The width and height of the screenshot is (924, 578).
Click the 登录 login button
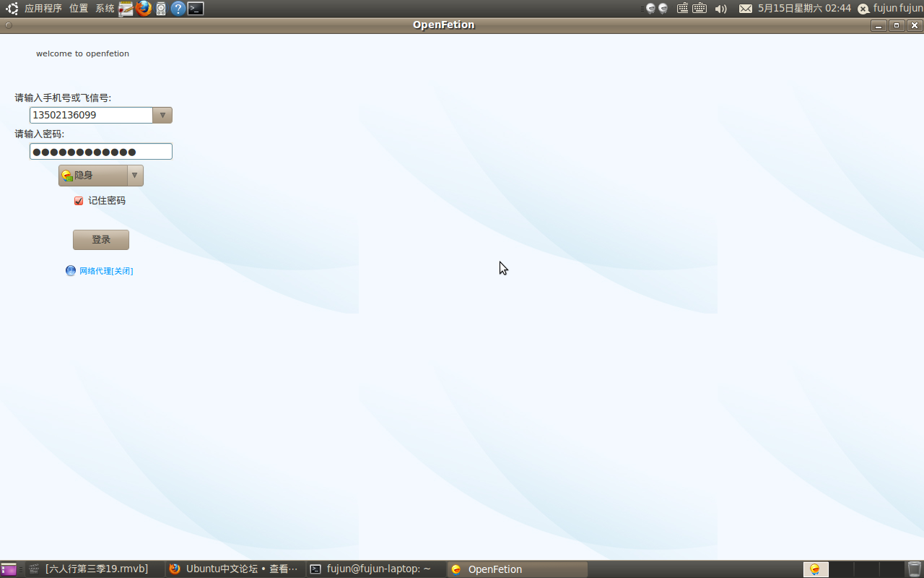pos(101,240)
